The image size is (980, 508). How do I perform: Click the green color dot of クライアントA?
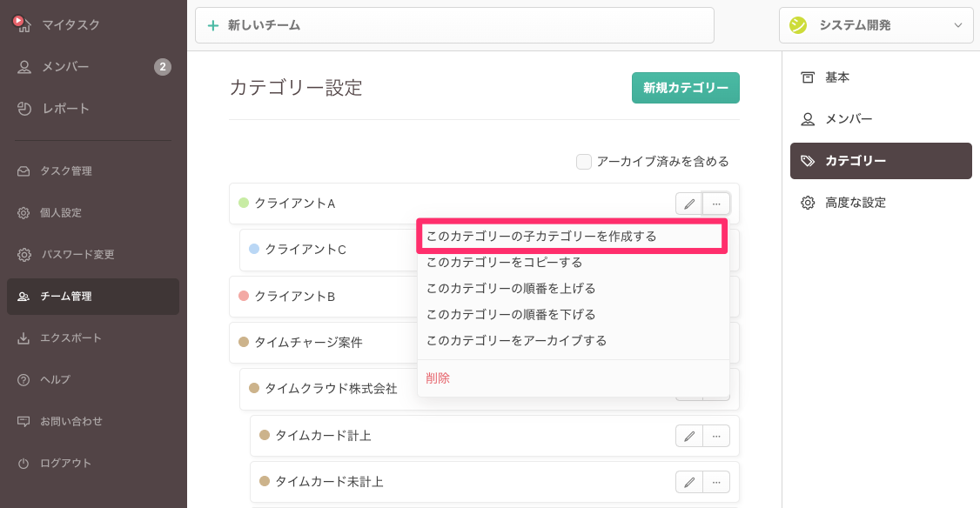(244, 204)
